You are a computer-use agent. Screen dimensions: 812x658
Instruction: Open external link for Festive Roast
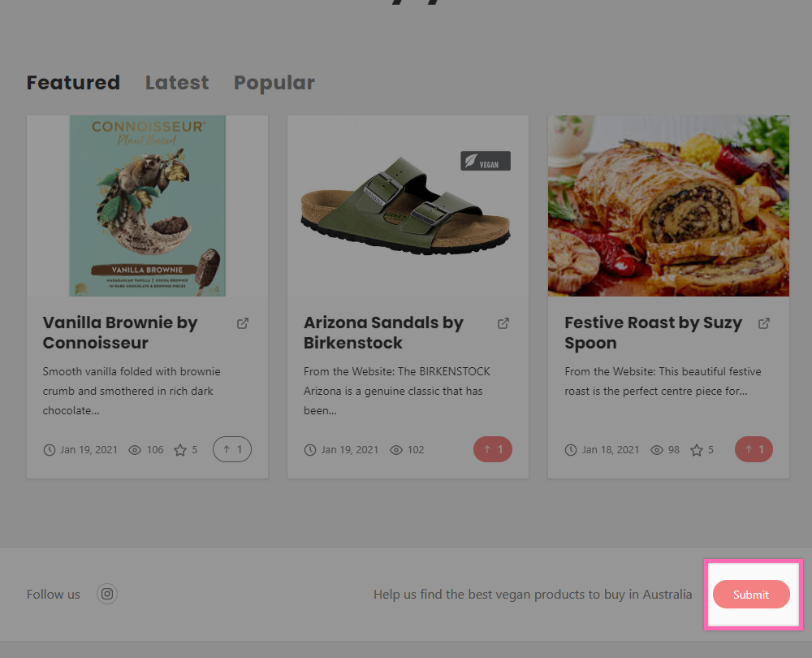(764, 323)
